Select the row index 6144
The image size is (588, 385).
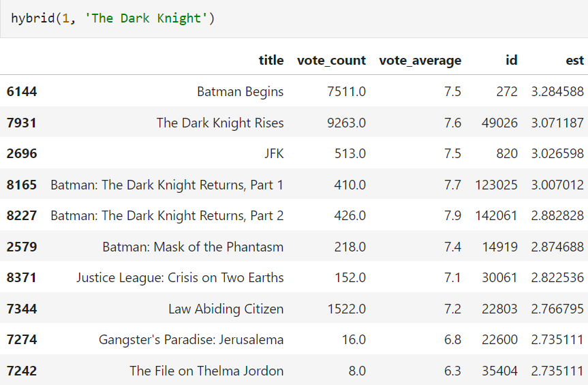[22, 91]
